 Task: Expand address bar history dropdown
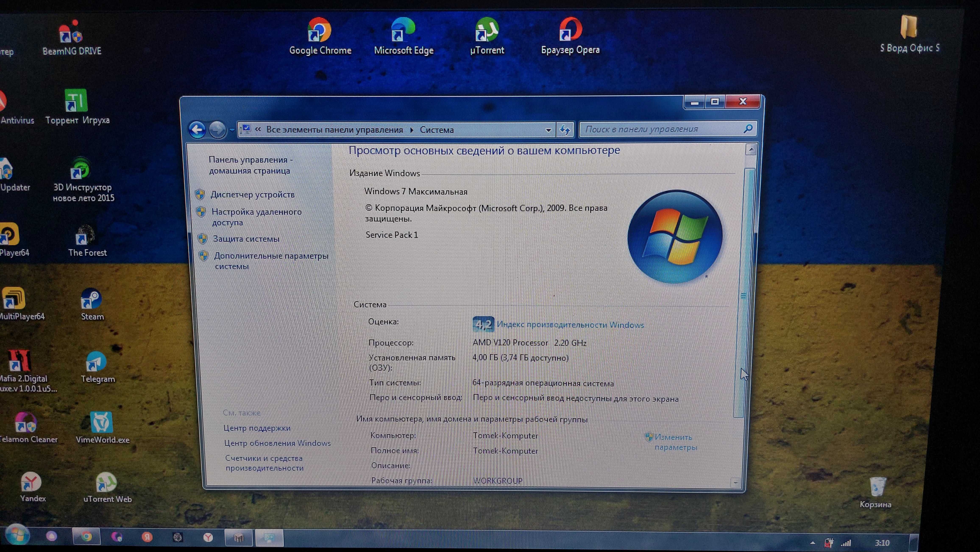point(548,130)
